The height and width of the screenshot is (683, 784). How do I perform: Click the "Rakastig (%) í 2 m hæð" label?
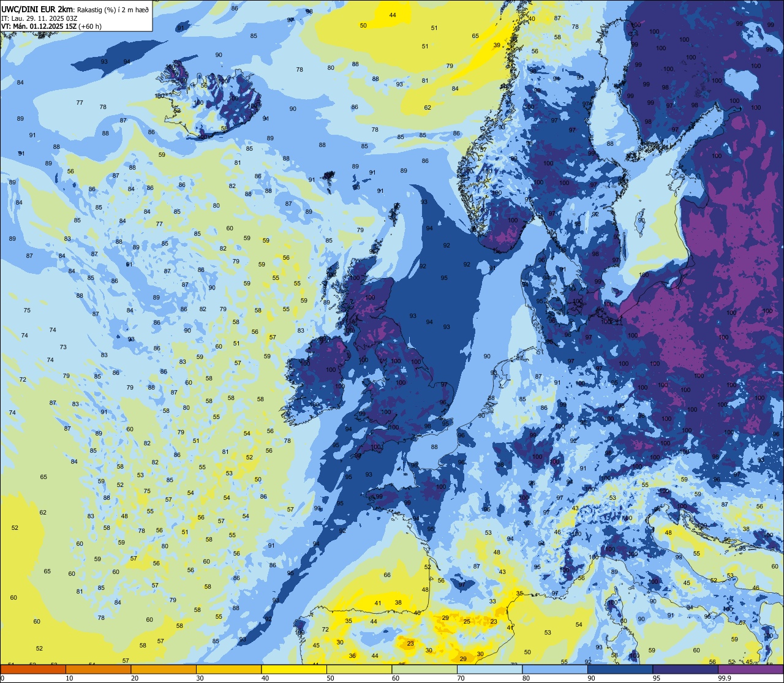[x=113, y=9]
